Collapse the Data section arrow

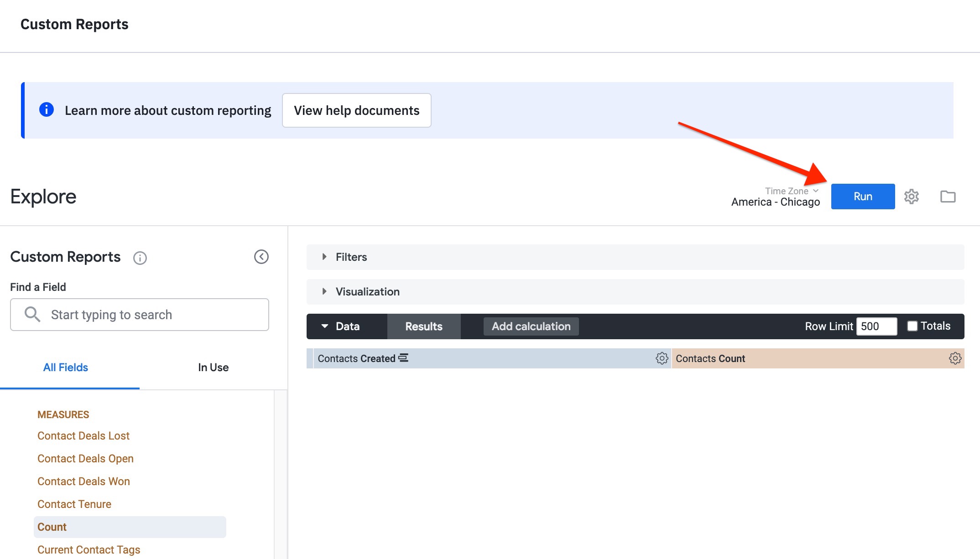325,326
